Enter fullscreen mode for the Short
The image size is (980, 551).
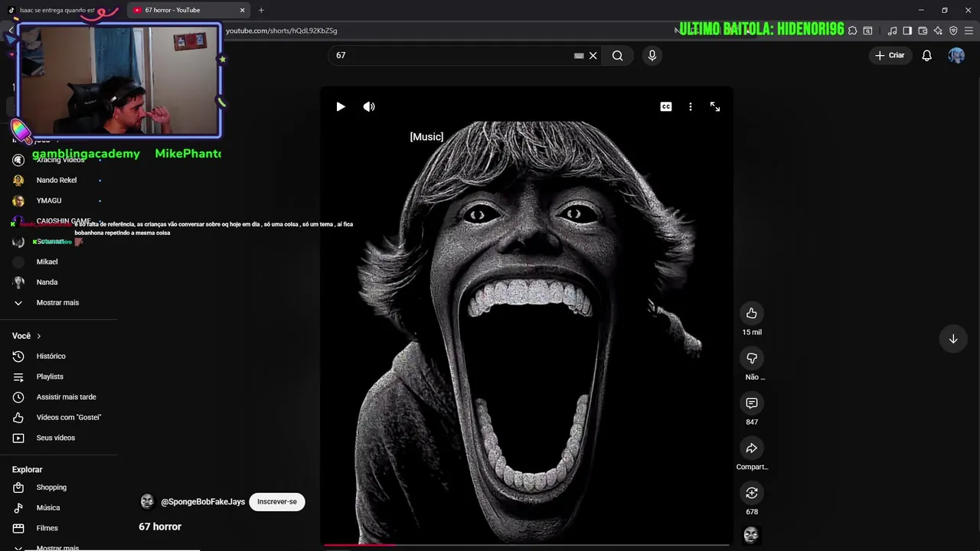click(x=715, y=107)
